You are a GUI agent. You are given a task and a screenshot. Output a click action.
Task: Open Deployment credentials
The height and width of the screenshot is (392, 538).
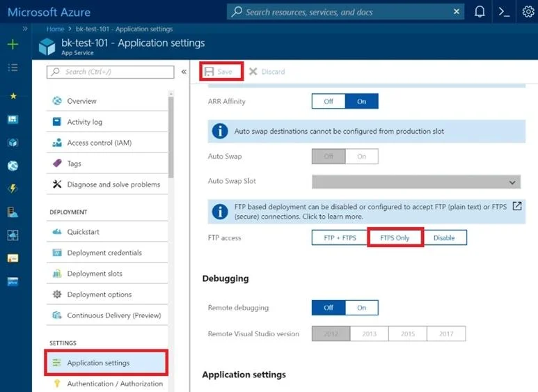[107, 253]
